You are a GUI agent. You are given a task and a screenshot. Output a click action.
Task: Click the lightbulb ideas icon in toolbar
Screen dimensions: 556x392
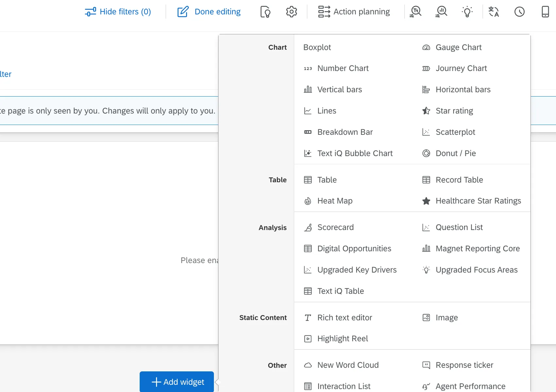coord(467,12)
